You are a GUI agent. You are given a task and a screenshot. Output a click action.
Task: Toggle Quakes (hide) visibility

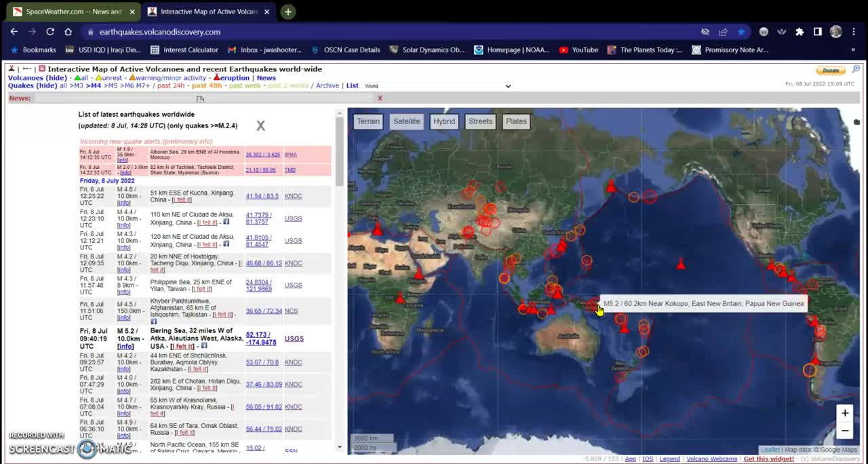tap(33, 85)
